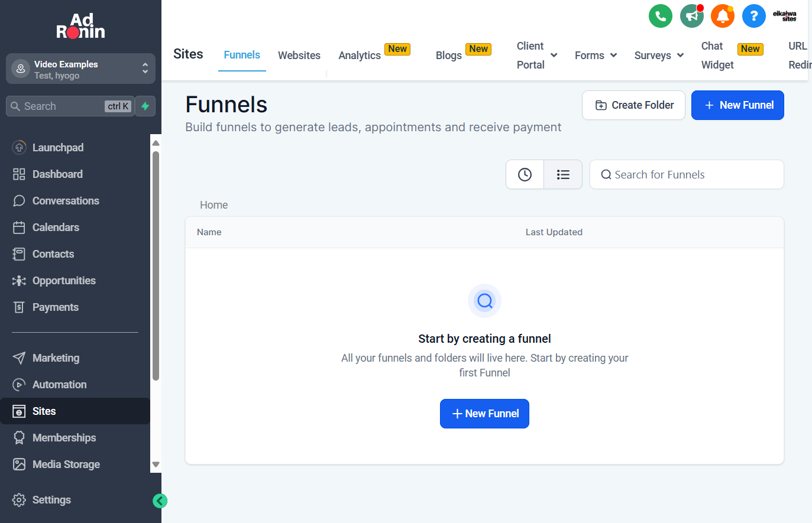Open Contacts in the sidebar

75,254
